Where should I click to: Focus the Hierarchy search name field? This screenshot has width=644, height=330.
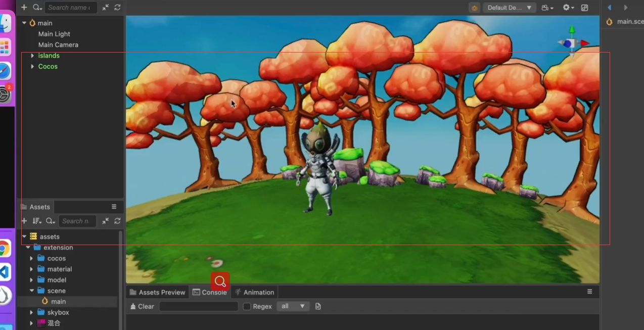click(x=70, y=8)
